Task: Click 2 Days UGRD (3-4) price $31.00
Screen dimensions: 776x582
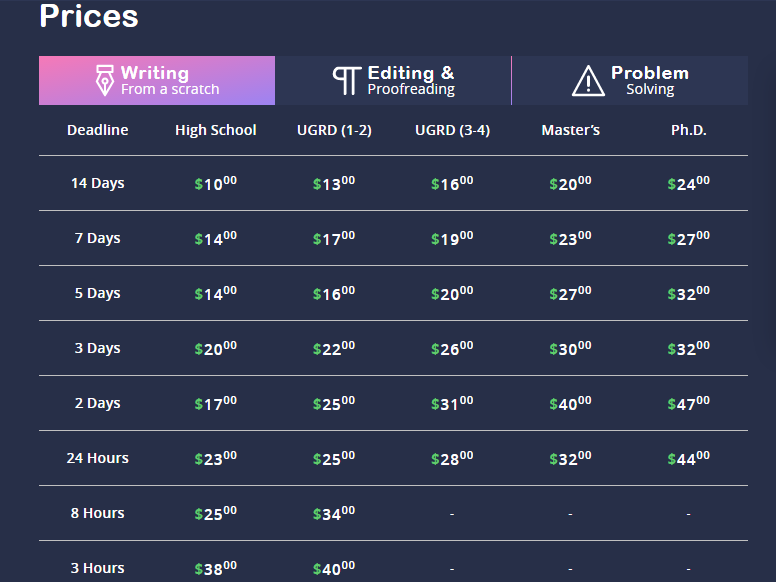Action: pos(452,403)
